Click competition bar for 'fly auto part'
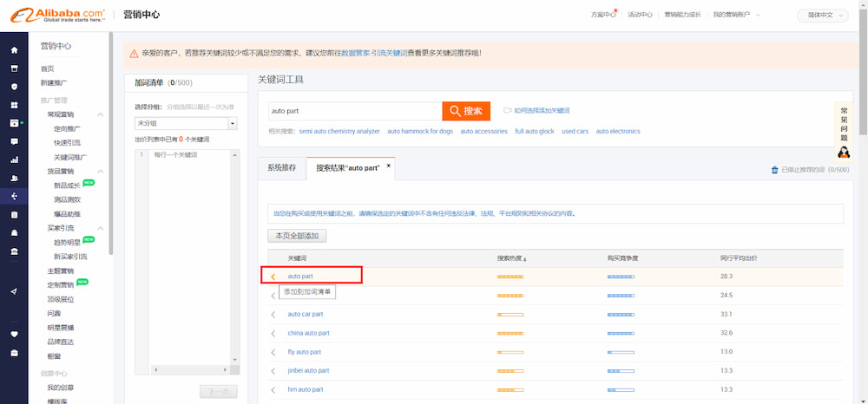The image size is (868, 404). click(x=621, y=352)
